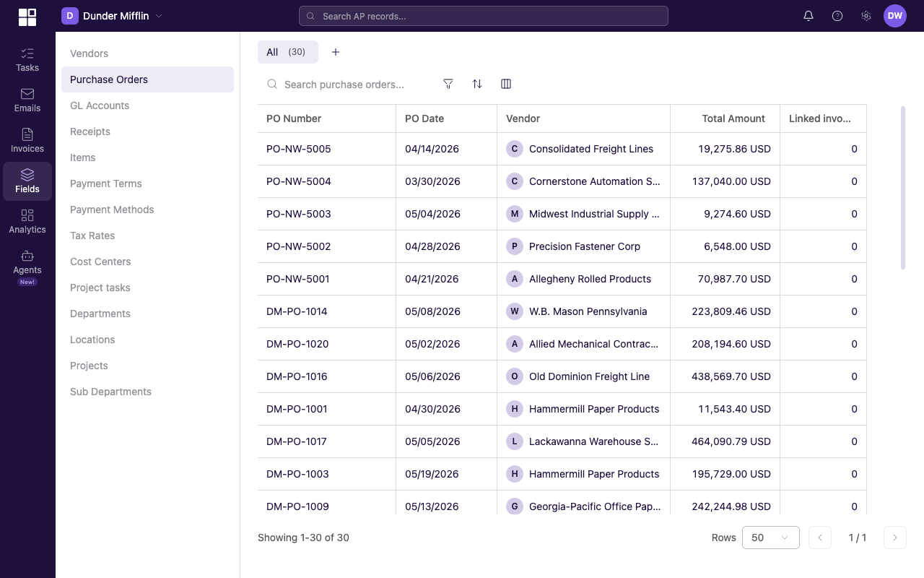The width and height of the screenshot is (924, 578).
Task: Open Cost Centers menu item
Action: click(x=147, y=262)
